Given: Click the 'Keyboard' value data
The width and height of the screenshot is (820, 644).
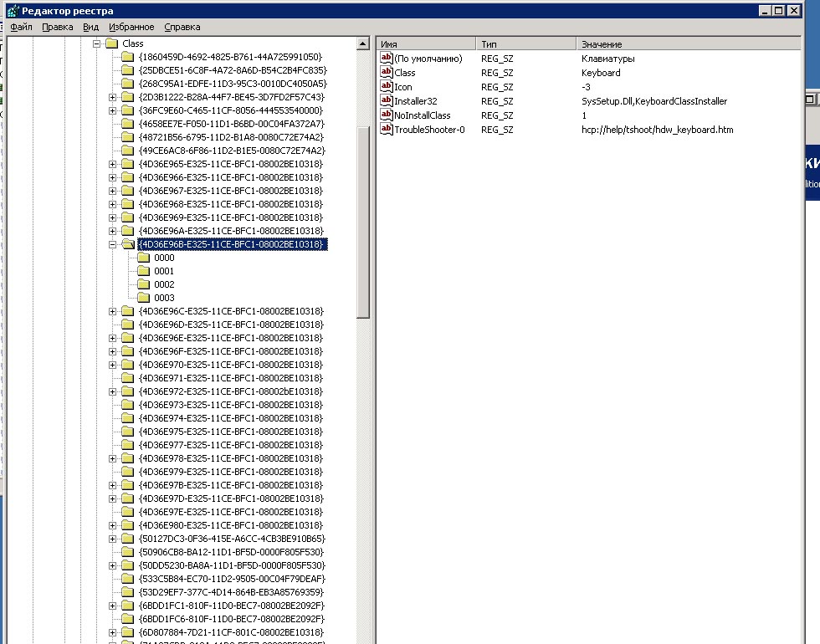Looking at the screenshot, I should coord(601,73).
